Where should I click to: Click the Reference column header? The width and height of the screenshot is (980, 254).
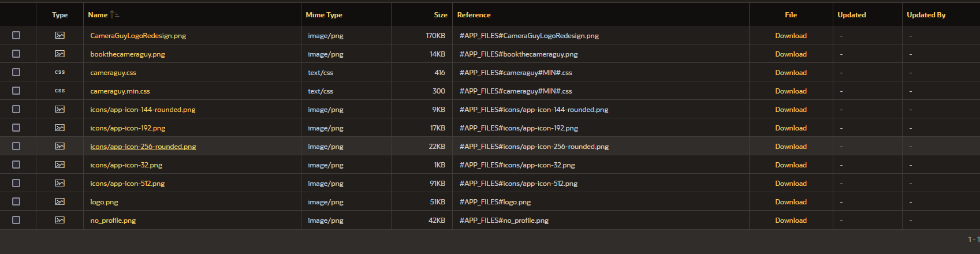474,15
